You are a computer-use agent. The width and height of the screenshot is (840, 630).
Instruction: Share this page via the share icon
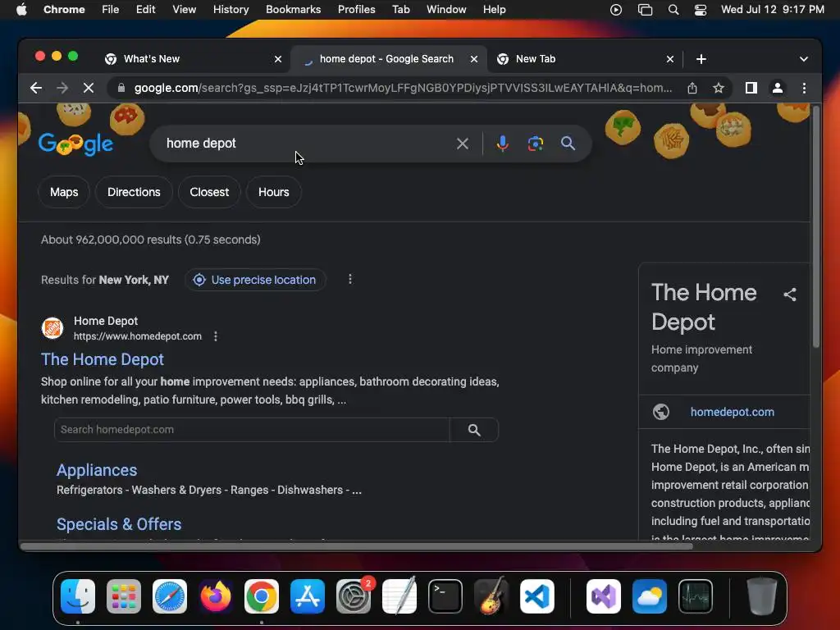pos(692,88)
